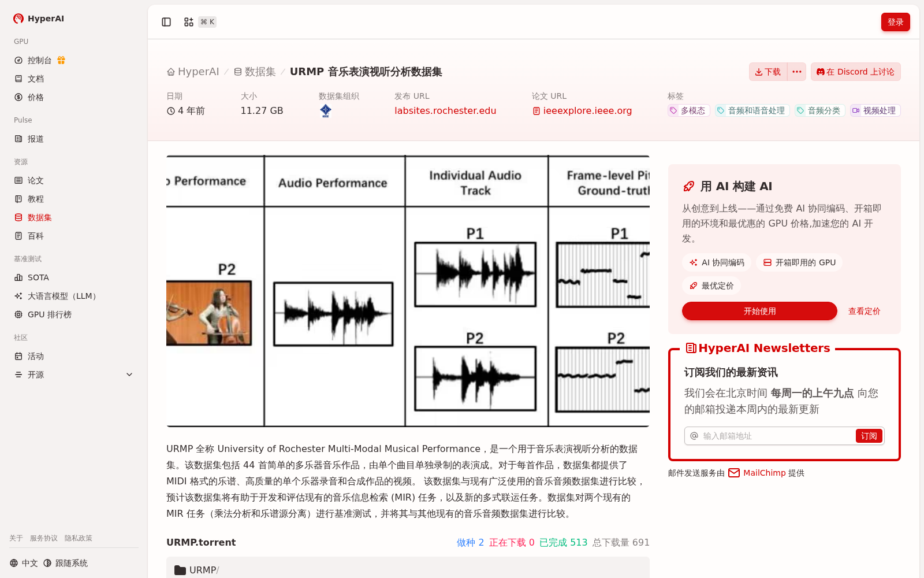
Task: Click the URMP/ folder icon
Action: point(180,570)
